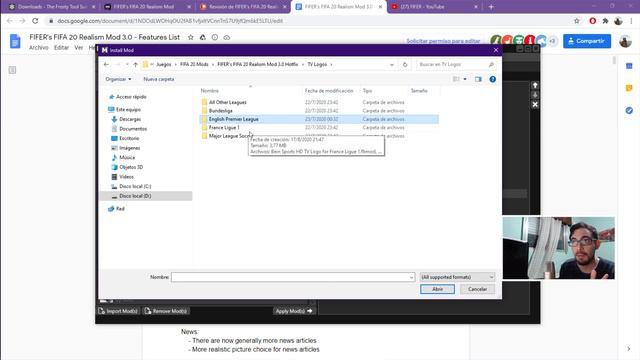
Task: Click Remove Mod(s) in the Mod Manager
Action: click(166, 311)
